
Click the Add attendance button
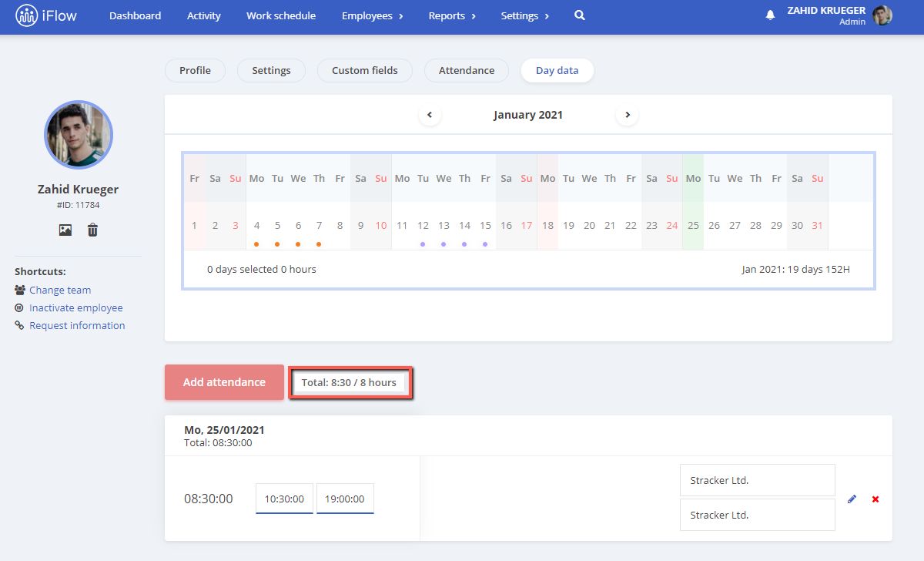point(224,382)
